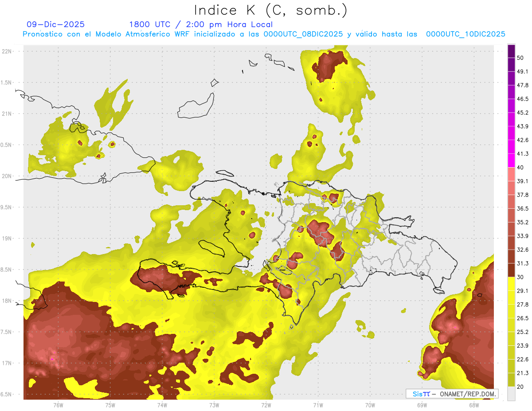Select the dark purple swatch between 49.1 and 50
This screenshot has height=411, width=532.
tap(512, 64)
